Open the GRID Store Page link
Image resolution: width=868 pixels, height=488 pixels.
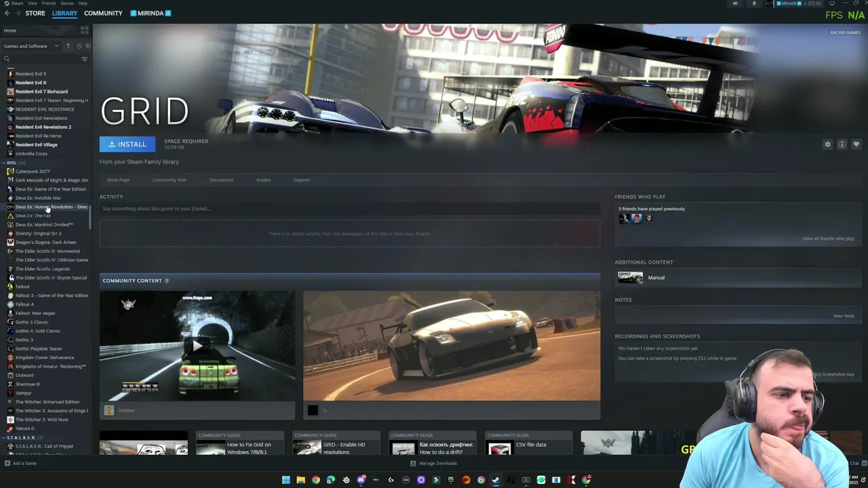tap(118, 180)
